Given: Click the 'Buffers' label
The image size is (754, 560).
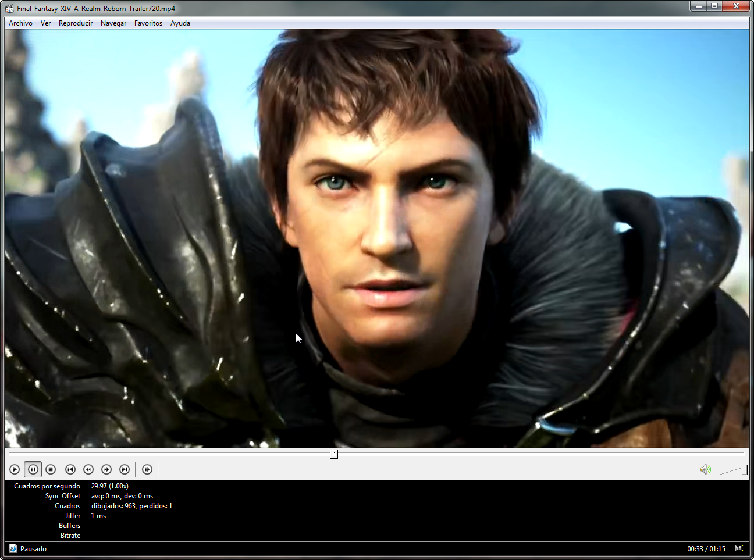Looking at the screenshot, I should [x=70, y=526].
